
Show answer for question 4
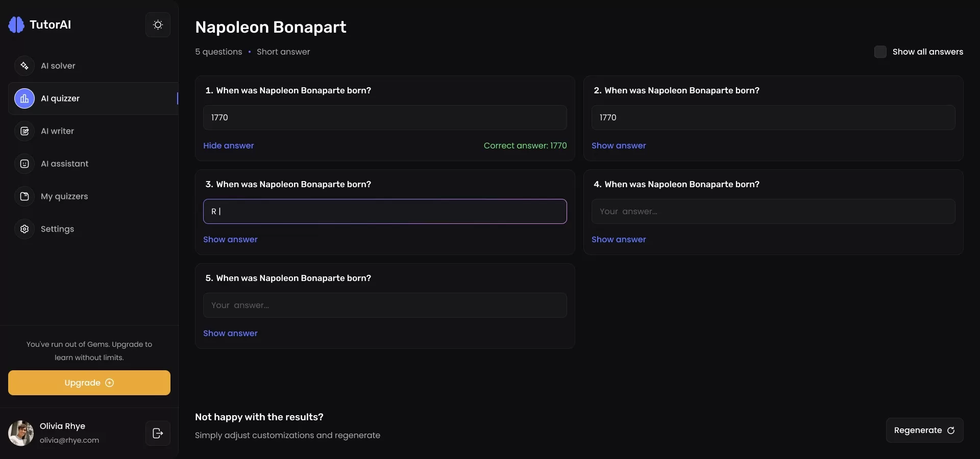click(x=619, y=239)
